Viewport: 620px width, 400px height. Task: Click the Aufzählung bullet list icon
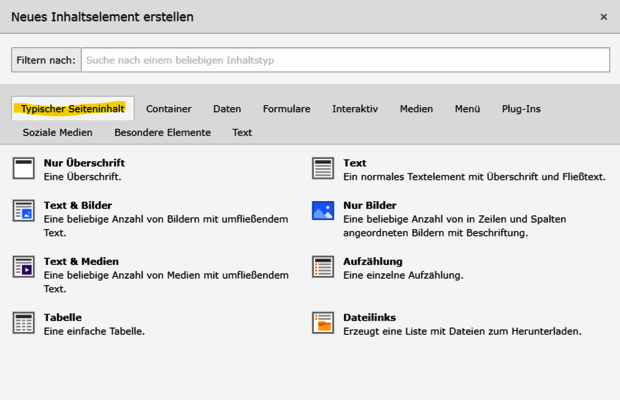[322, 266]
